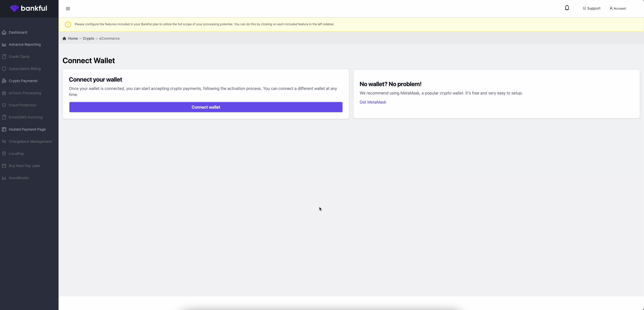
Task: Open QuickBooks in the sidebar
Action: click(19, 178)
